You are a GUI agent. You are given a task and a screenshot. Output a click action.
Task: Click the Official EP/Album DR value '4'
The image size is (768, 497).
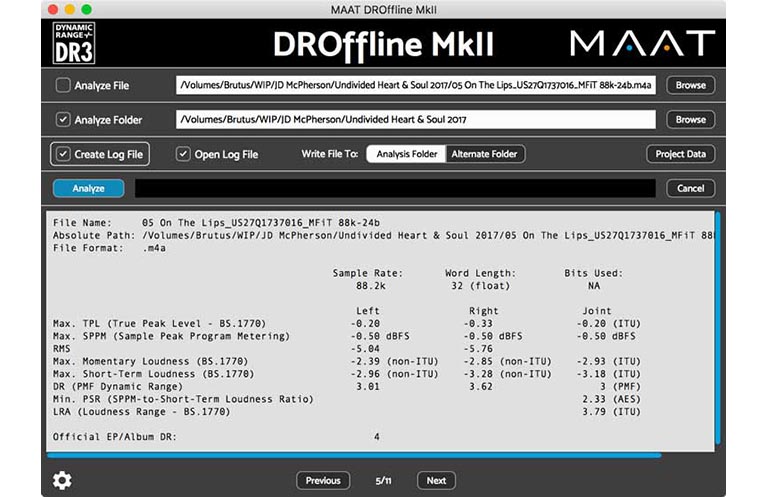(x=377, y=437)
